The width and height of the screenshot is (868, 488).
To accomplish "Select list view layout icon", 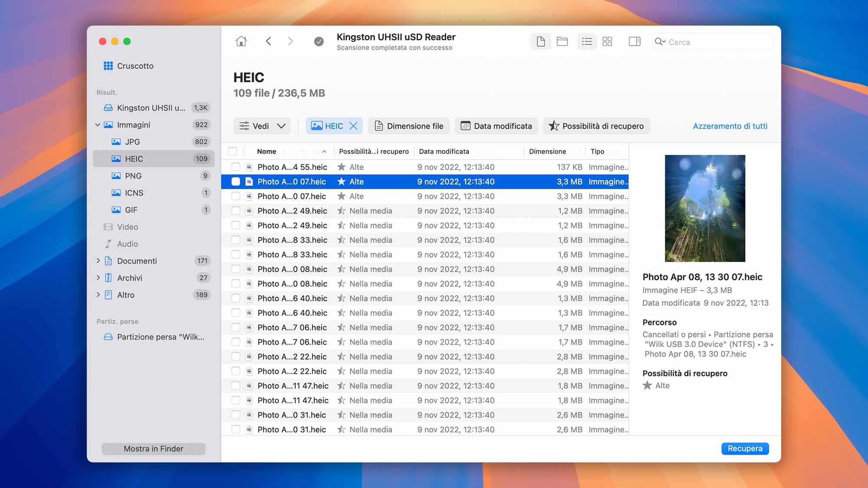I will [587, 42].
